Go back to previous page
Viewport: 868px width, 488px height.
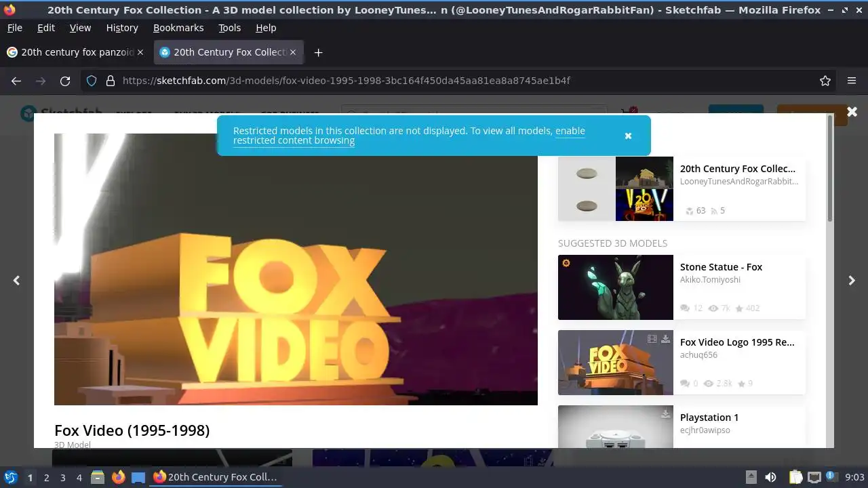pyautogui.click(x=16, y=81)
